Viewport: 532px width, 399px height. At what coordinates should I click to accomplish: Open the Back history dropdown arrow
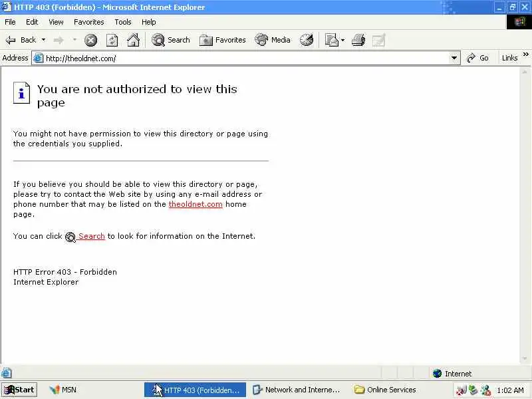(43, 40)
